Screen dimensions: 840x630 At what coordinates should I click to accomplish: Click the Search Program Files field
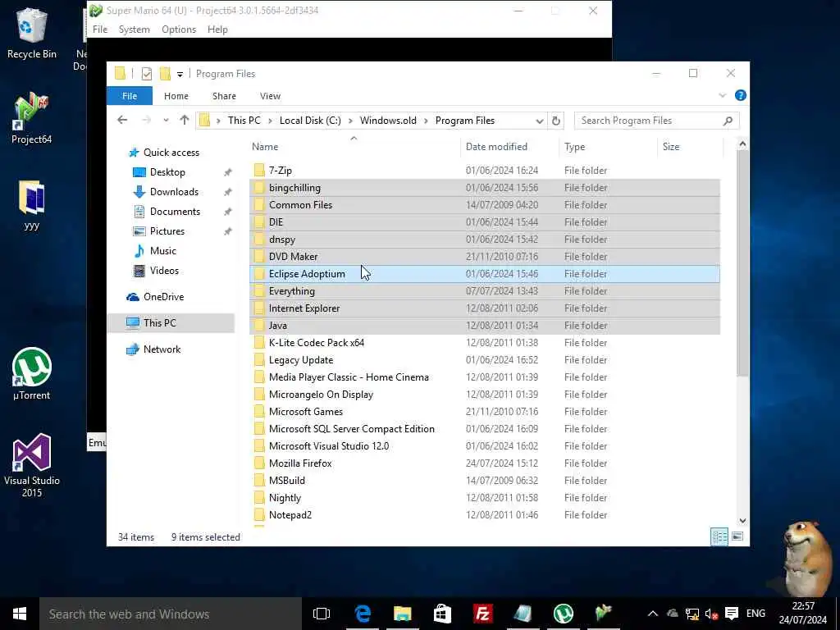point(656,121)
